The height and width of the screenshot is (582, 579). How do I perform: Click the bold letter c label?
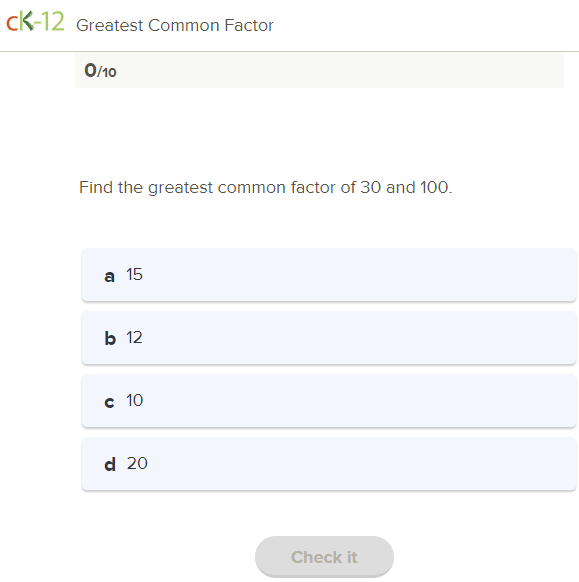pos(109,402)
